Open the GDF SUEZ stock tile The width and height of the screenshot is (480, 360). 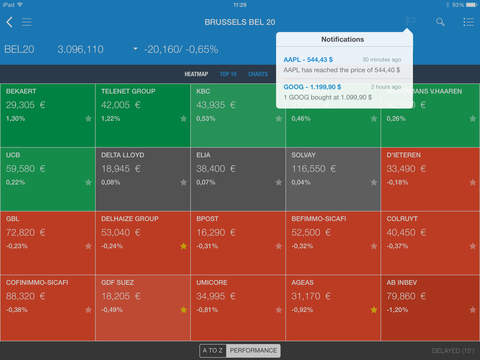143,308
